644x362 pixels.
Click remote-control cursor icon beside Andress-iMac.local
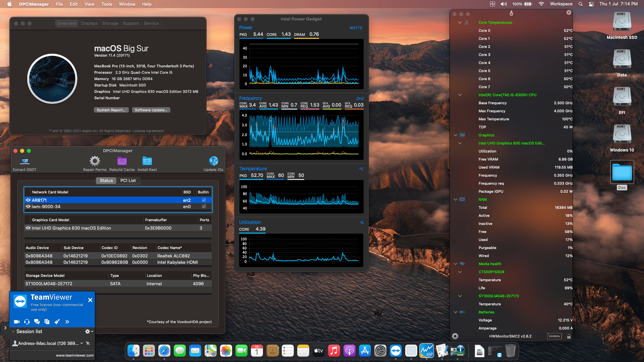point(88,343)
